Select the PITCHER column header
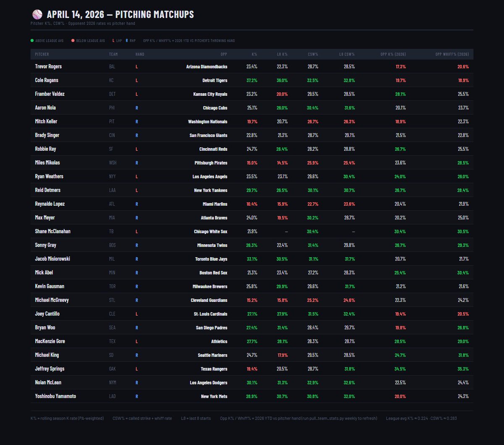Viewport: 504px width, 445px height. point(42,55)
